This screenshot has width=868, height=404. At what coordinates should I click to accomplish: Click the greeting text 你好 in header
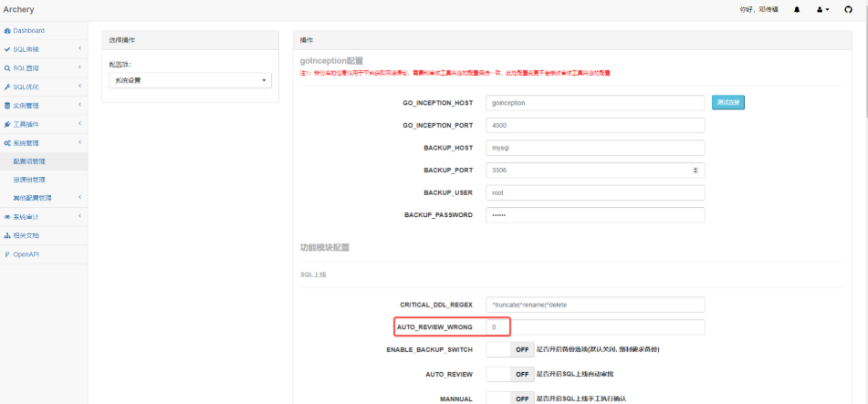[759, 9]
